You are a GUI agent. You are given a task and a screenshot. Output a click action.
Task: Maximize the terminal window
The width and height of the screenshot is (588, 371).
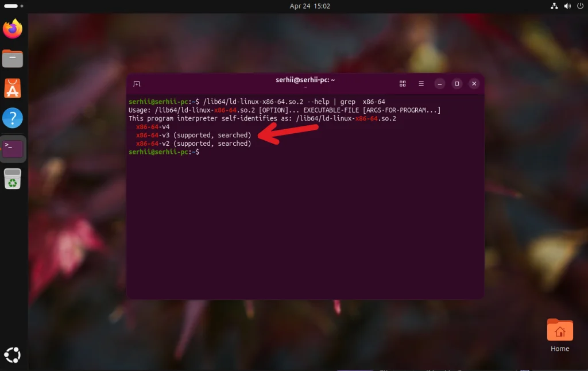coord(457,84)
